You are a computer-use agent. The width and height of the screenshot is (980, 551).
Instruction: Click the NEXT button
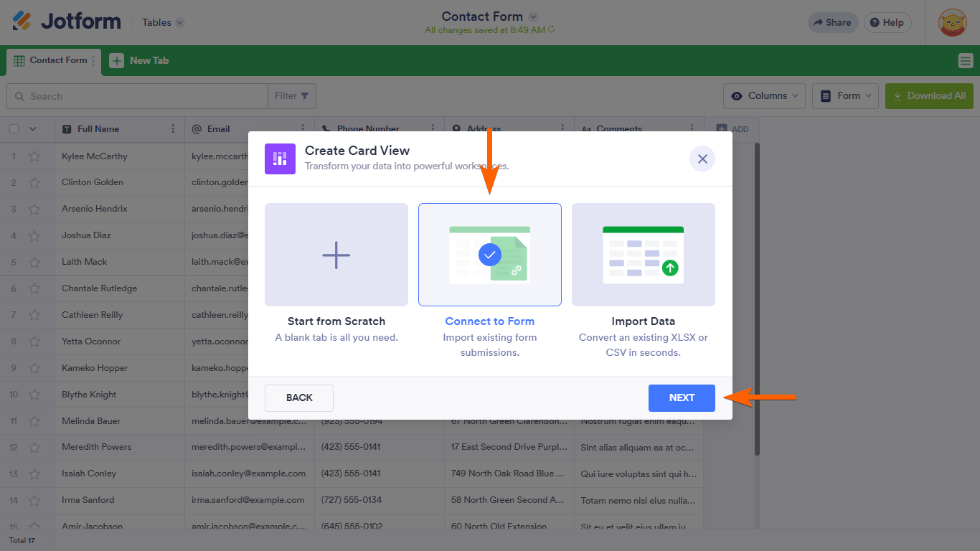click(682, 398)
